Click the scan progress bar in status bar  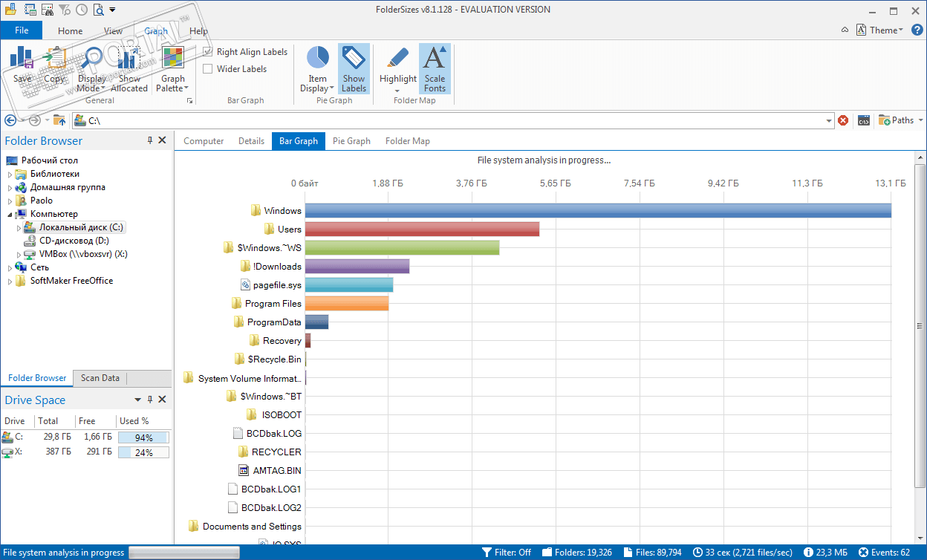[x=184, y=553]
